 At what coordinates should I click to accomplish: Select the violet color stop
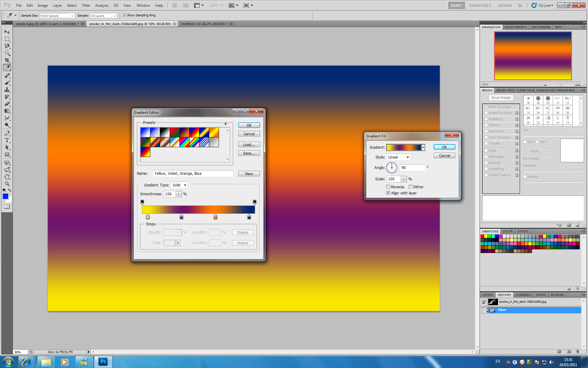181,217
